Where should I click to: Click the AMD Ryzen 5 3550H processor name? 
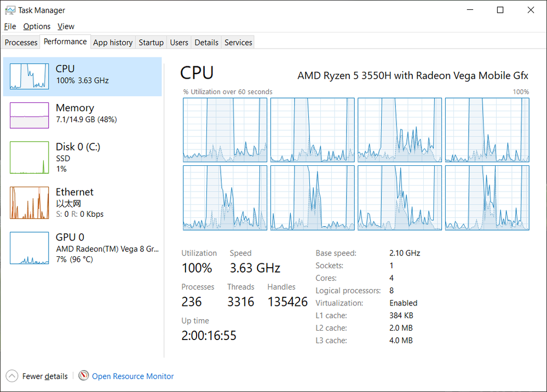tap(413, 76)
